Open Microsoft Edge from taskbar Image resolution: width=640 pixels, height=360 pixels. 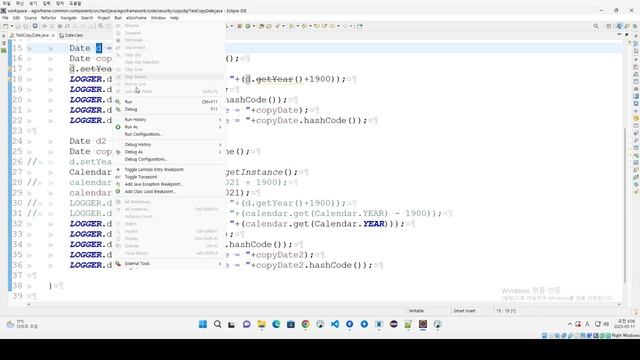(276, 324)
